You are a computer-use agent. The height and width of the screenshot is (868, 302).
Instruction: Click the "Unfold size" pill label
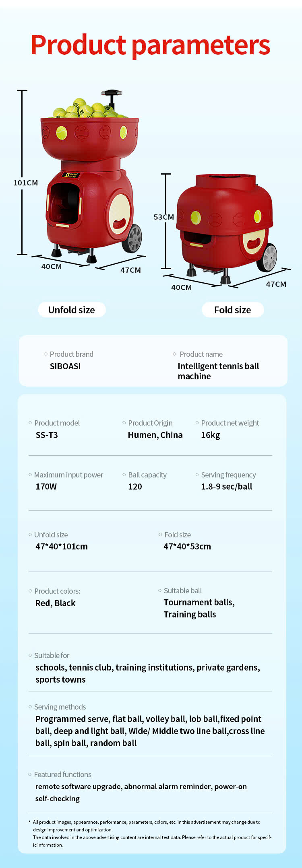pos(72,310)
